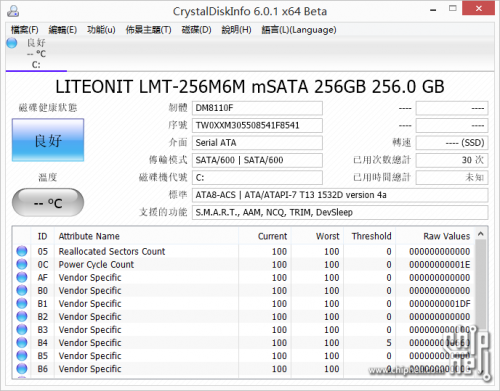The height and width of the screenshot is (391, 500).
Task: Click status orb of B6 Vendor Specific row
Action: pyautogui.click(x=22, y=368)
